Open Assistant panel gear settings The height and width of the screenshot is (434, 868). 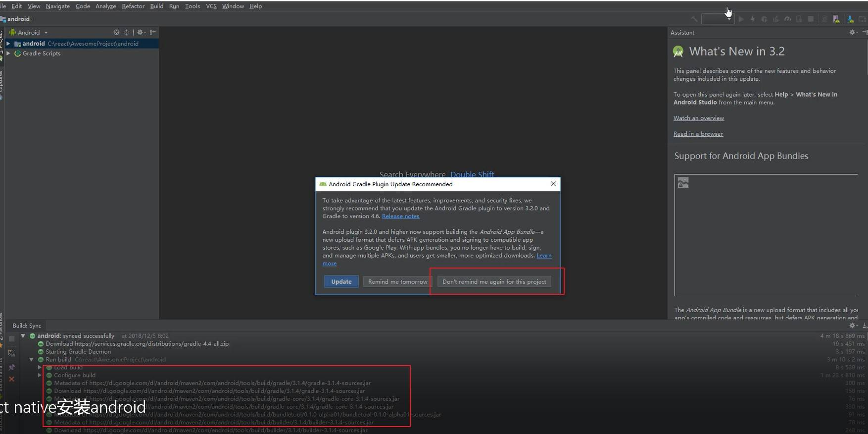[x=853, y=32]
